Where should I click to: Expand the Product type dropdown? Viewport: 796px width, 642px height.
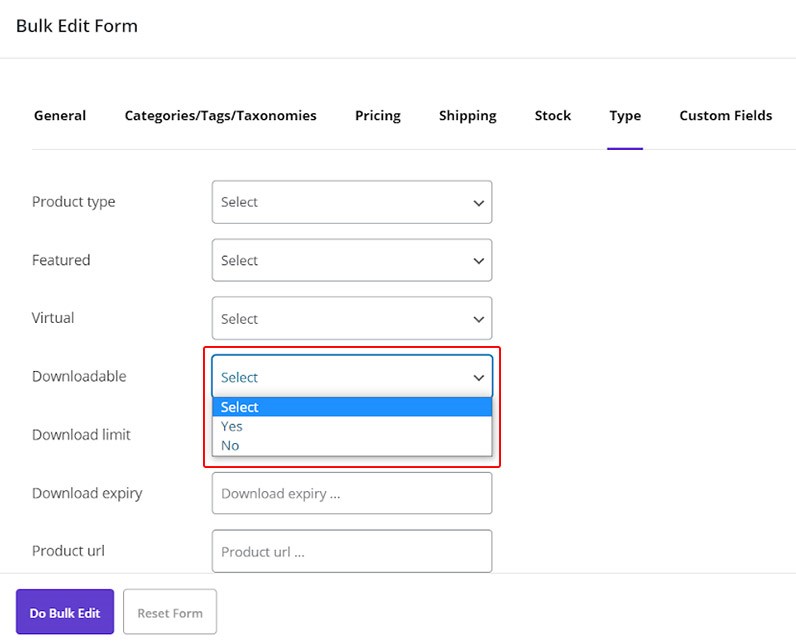(352, 202)
